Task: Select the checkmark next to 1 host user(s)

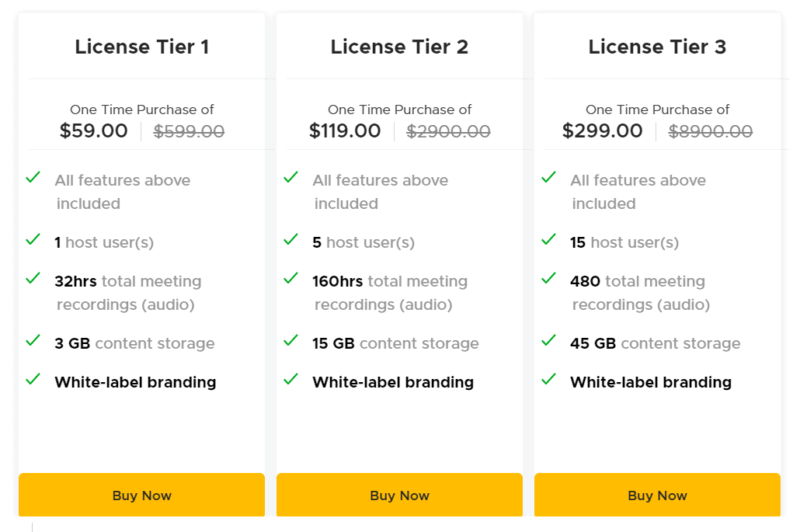Action: click(33, 242)
